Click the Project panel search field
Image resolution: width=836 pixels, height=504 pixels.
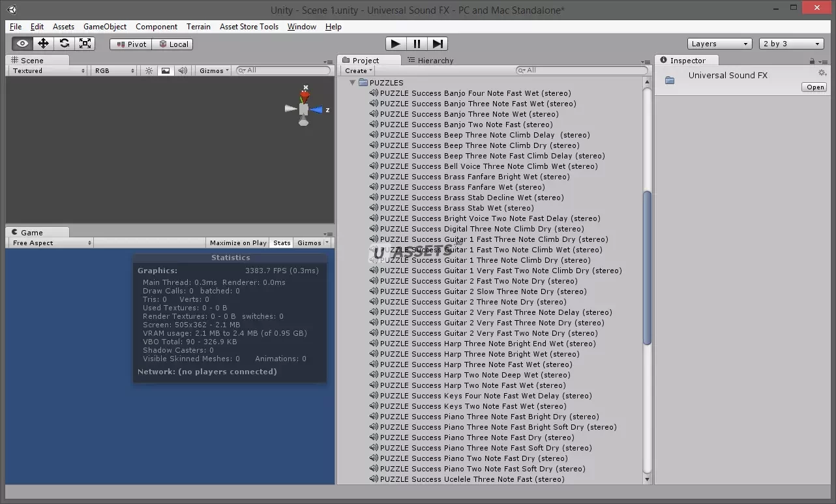tap(580, 70)
